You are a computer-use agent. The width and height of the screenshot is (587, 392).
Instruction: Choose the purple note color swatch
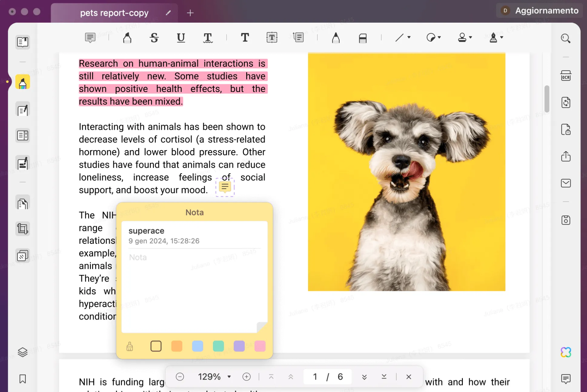pos(239,346)
